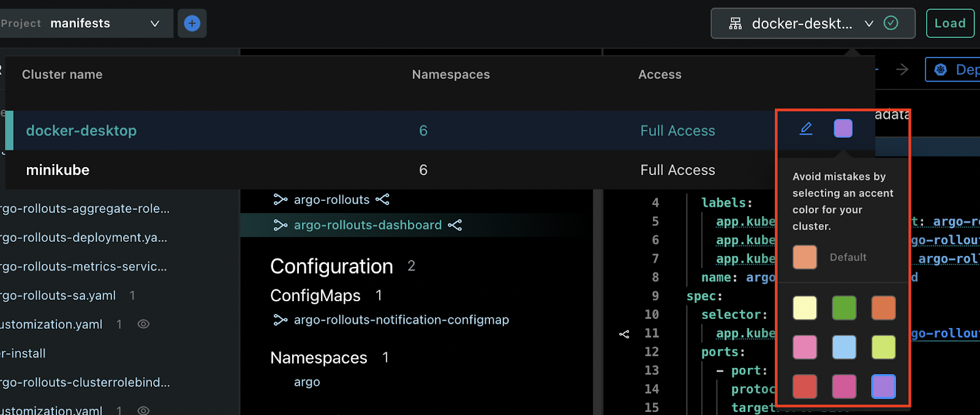980x415 pixels.
Task: Open file argo-rollouts-sa.yaml
Action: [x=58, y=295]
